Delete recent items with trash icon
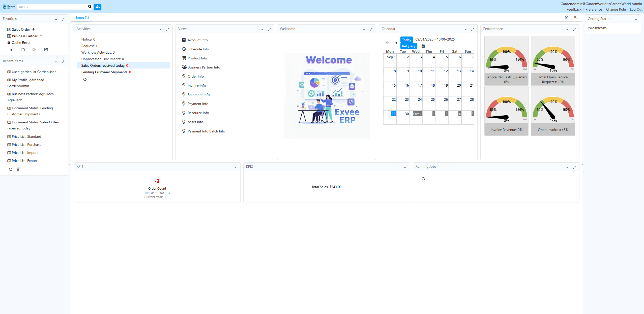 [x=18, y=169]
